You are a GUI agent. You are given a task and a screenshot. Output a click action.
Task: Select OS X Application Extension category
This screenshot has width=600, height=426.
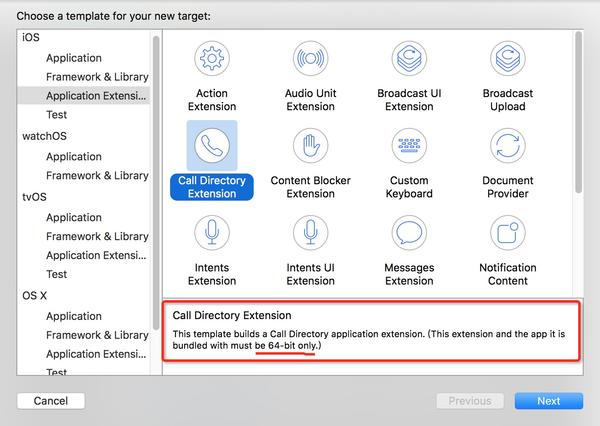(96, 354)
